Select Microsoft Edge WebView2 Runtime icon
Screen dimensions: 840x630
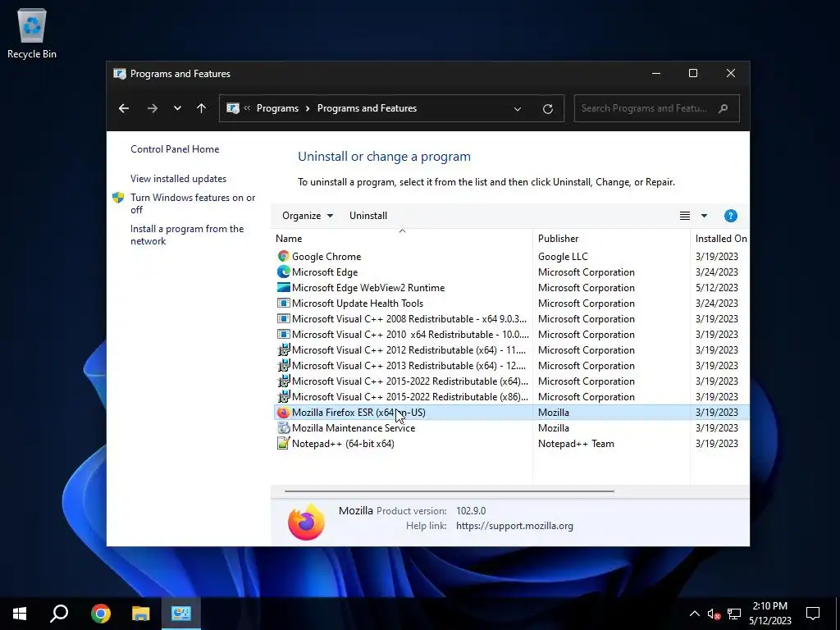coord(283,288)
